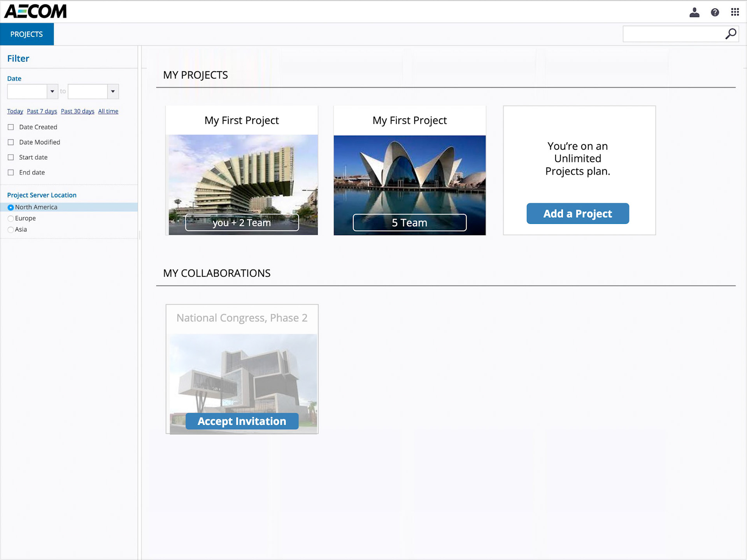Select Europe server location
Viewport: 747px width, 560px height.
[x=11, y=219]
